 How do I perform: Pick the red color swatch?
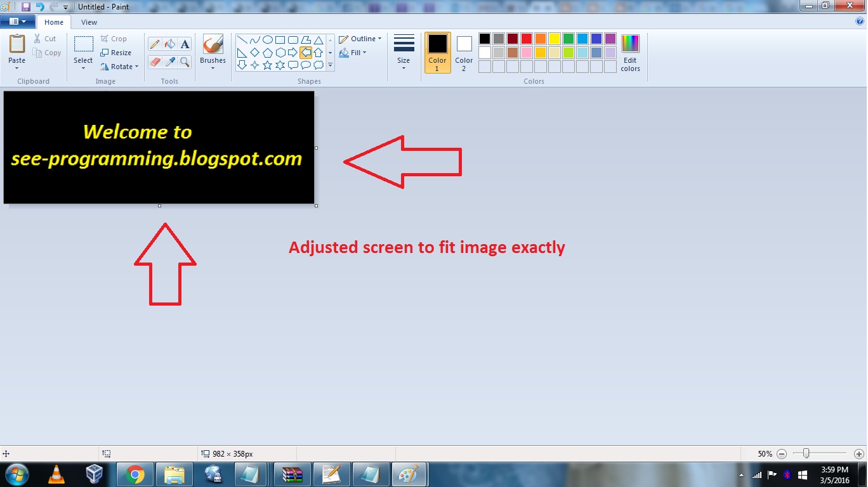coord(527,39)
